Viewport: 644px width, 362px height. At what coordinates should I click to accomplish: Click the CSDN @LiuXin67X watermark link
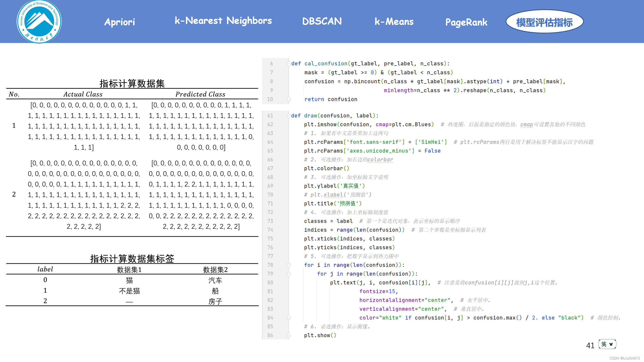(624, 358)
